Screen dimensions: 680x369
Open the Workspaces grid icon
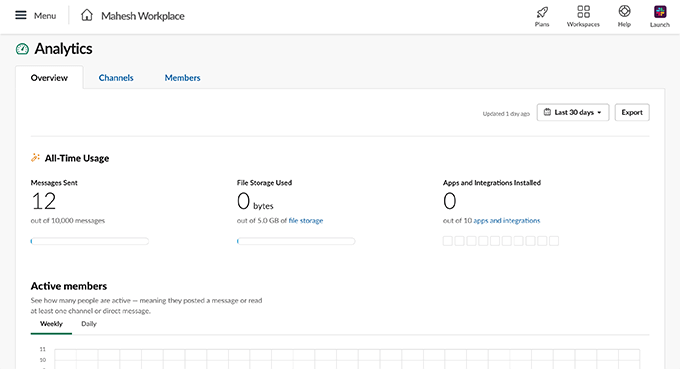click(583, 11)
